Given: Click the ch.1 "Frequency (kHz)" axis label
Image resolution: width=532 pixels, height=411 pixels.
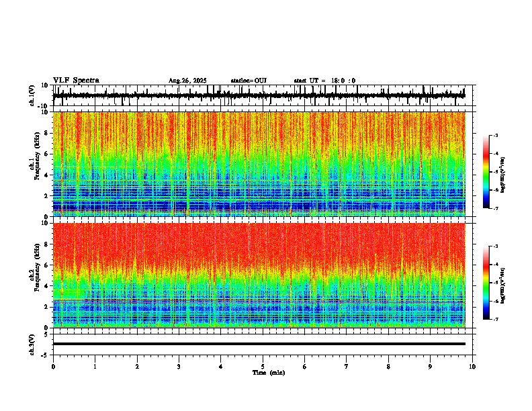Looking at the screenshot, I should pyautogui.click(x=38, y=156).
